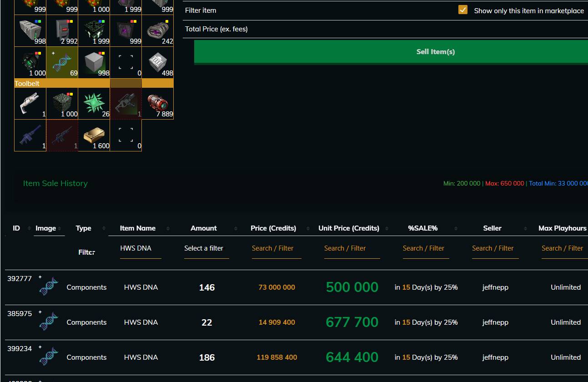Pick the red canister item with 7 889
Viewport: 588px width, 382px height.
157,103
